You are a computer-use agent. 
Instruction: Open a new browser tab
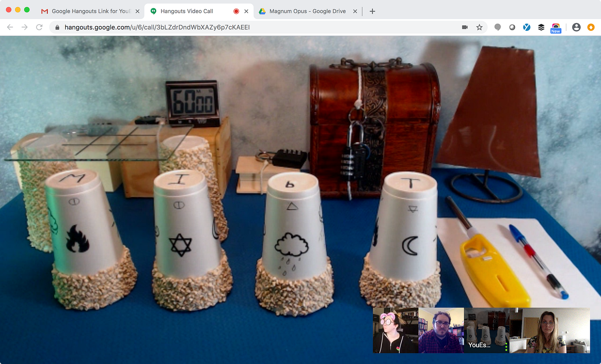[x=372, y=11]
